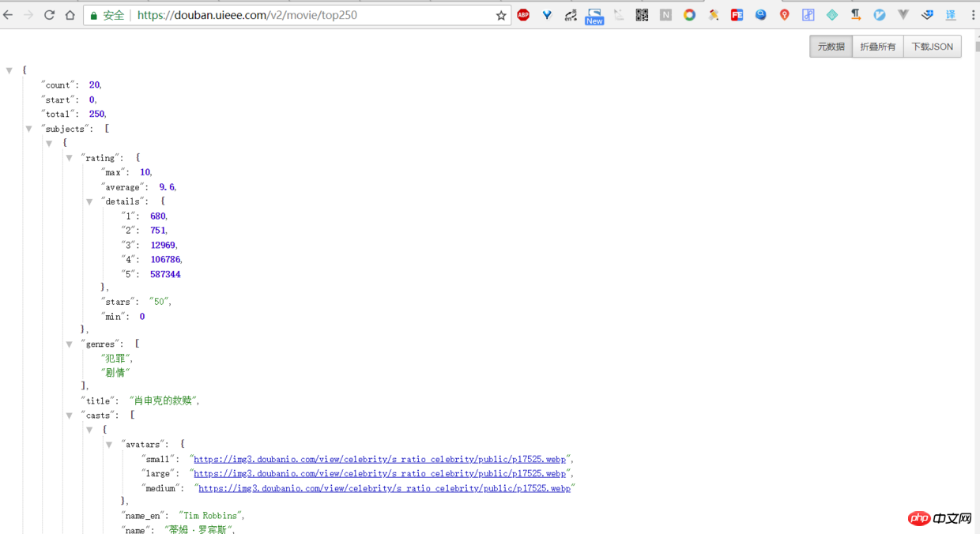
Task: Click the "count" value 20
Action: click(x=94, y=85)
